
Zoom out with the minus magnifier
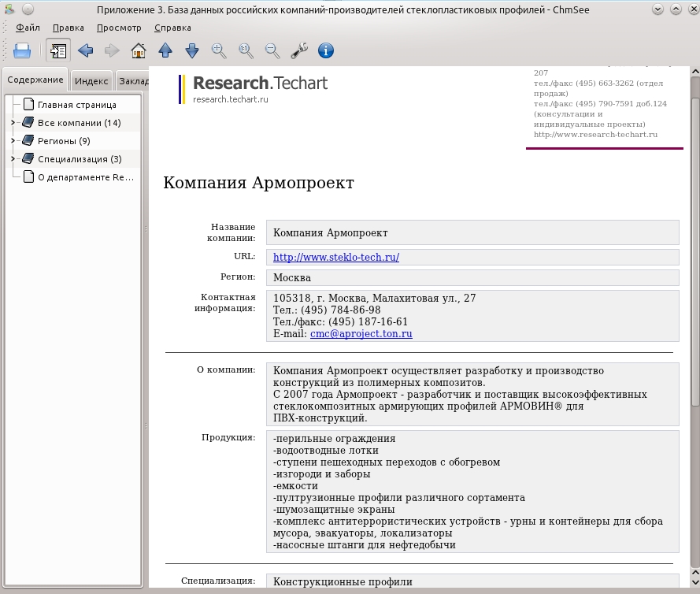point(272,50)
